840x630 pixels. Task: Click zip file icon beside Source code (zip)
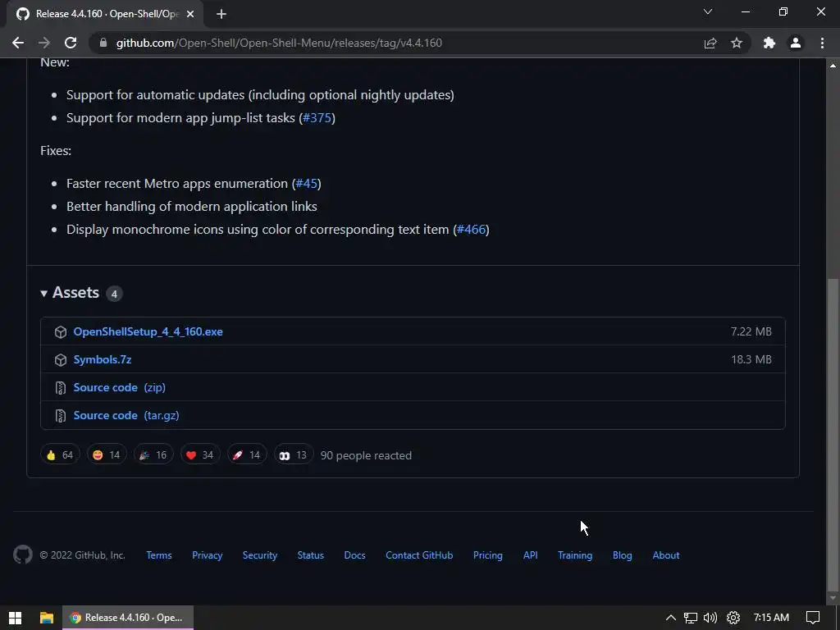pyautogui.click(x=61, y=387)
